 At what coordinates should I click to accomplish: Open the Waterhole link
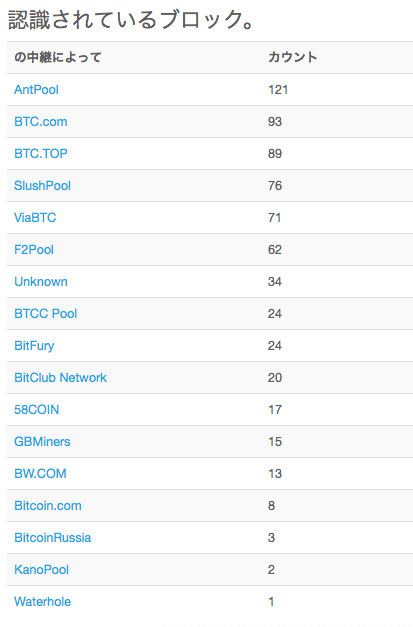tap(42, 601)
